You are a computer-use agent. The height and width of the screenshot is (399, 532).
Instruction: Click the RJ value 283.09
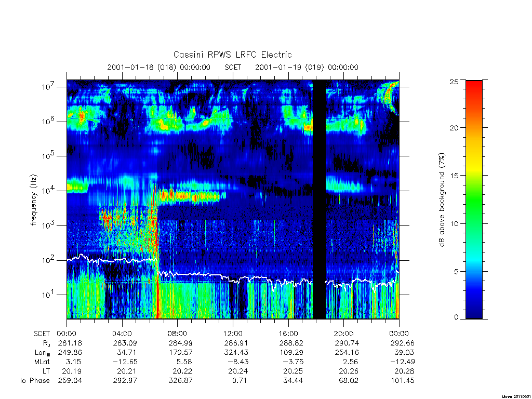click(x=125, y=343)
